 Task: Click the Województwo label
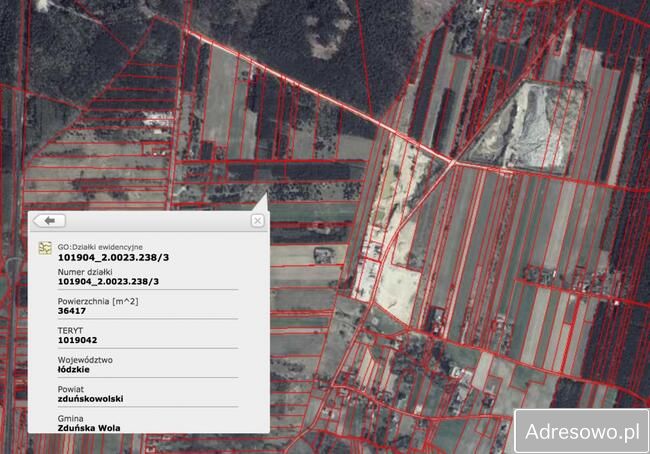pos(85,360)
